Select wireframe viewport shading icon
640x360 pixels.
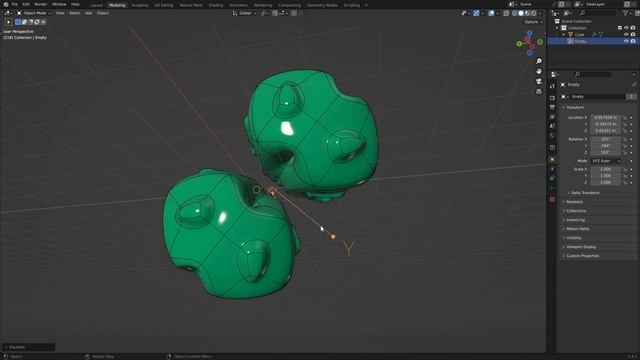pyautogui.click(x=514, y=13)
